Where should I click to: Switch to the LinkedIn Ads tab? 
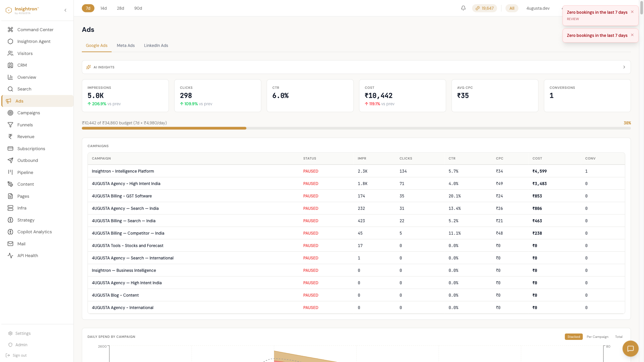point(156,45)
